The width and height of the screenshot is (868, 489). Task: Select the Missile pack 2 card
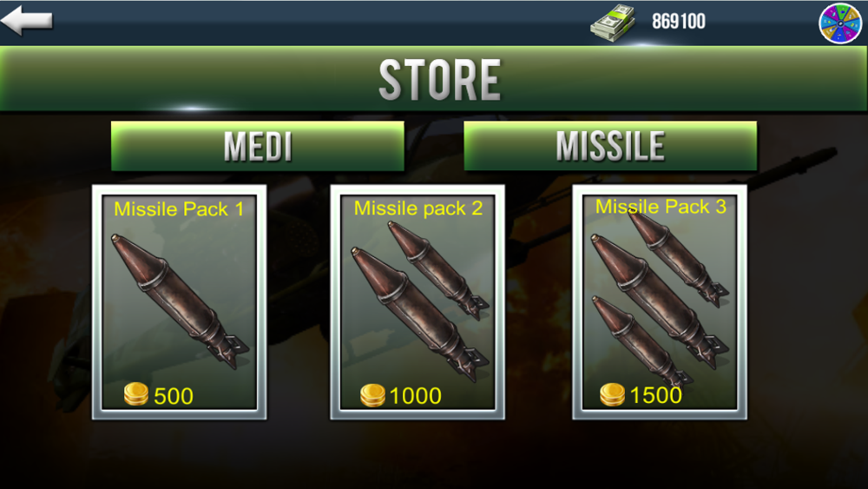tap(418, 301)
